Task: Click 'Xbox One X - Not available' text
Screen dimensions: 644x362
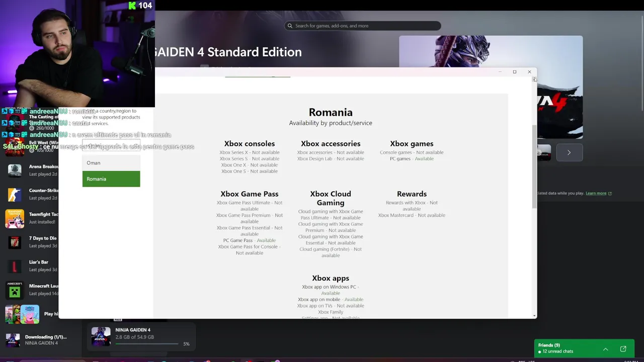Action: [x=250, y=165]
